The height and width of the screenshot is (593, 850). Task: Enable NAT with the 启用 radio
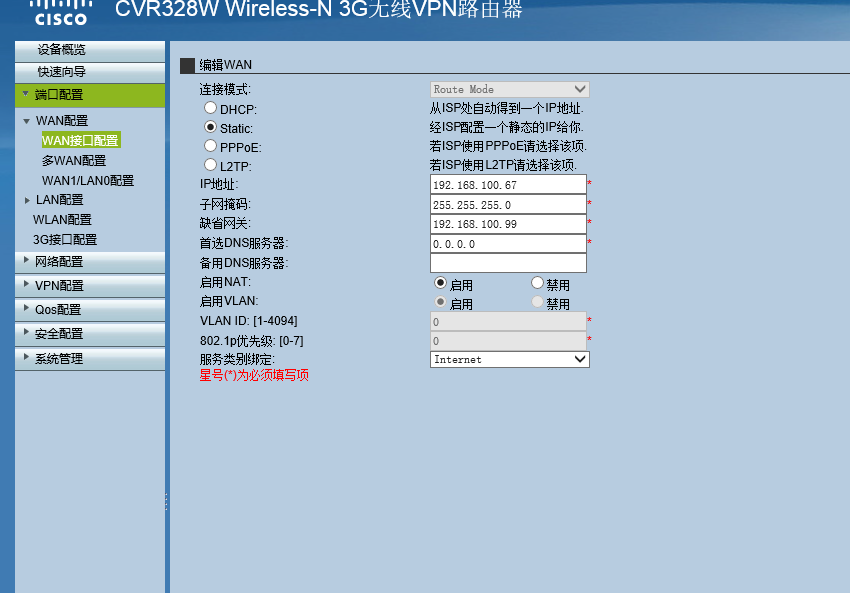pos(440,283)
